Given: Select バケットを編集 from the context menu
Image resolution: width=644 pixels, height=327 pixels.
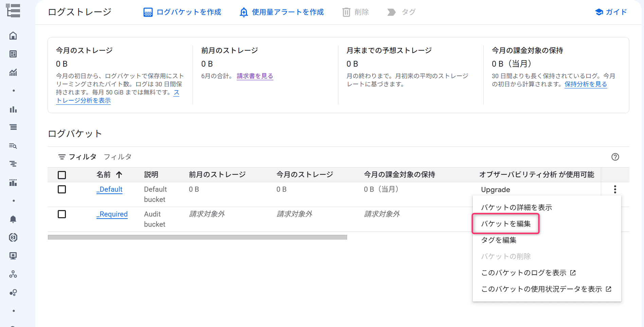Looking at the screenshot, I should (506, 224).
